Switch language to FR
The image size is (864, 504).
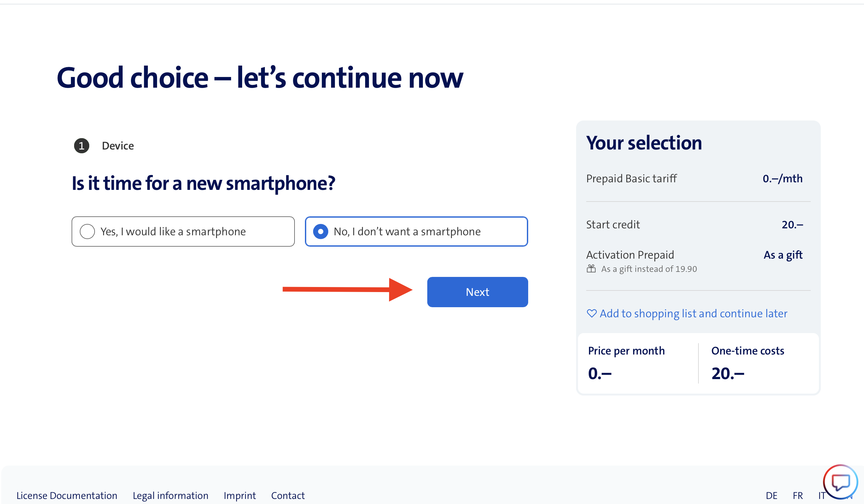click(797, 495)
